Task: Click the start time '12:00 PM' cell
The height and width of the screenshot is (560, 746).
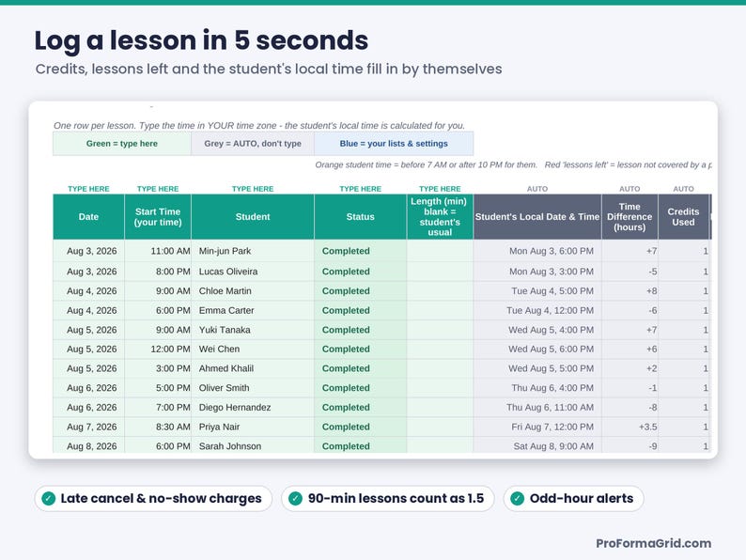Action: pos(158,349)
